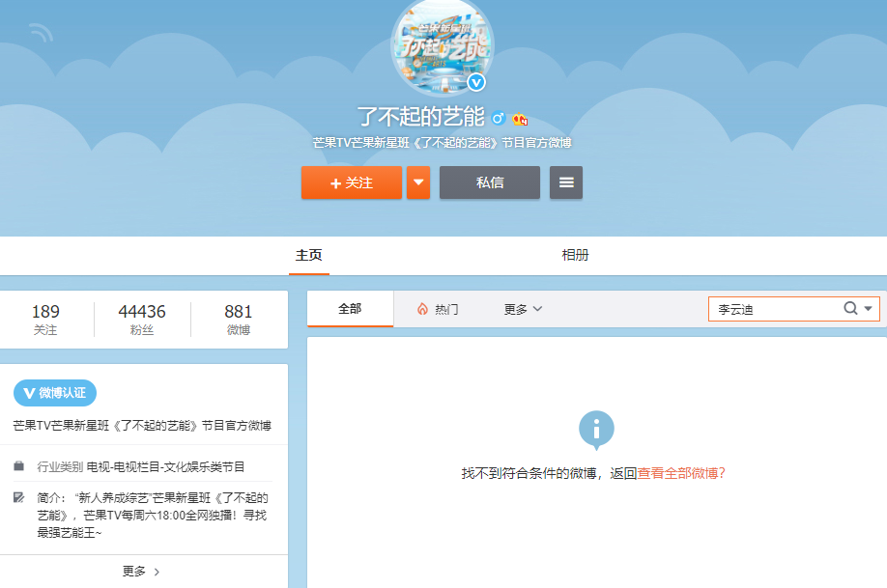887x588 pixels.
Task: Click the 查看全部微博 link
Action: click(681, 473)
